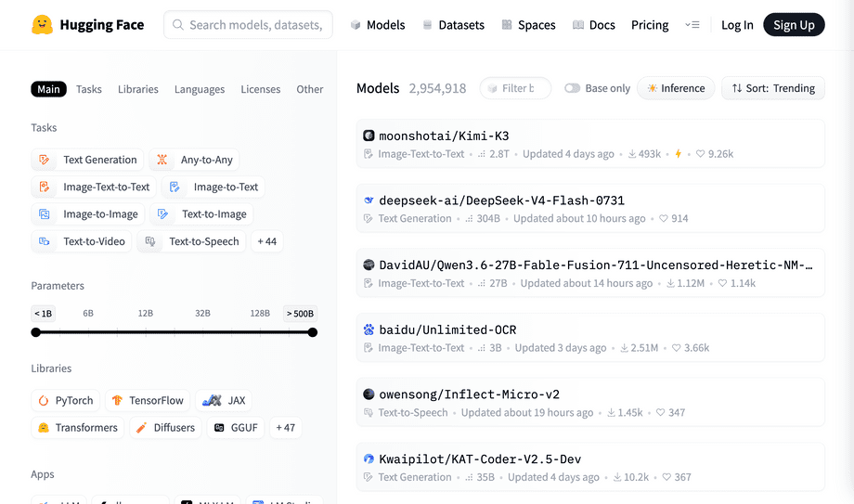Image resolution: width=854 pixels, height=504 pixels.
Task: Filter by Diffusers library
Action: click(165, 428)
